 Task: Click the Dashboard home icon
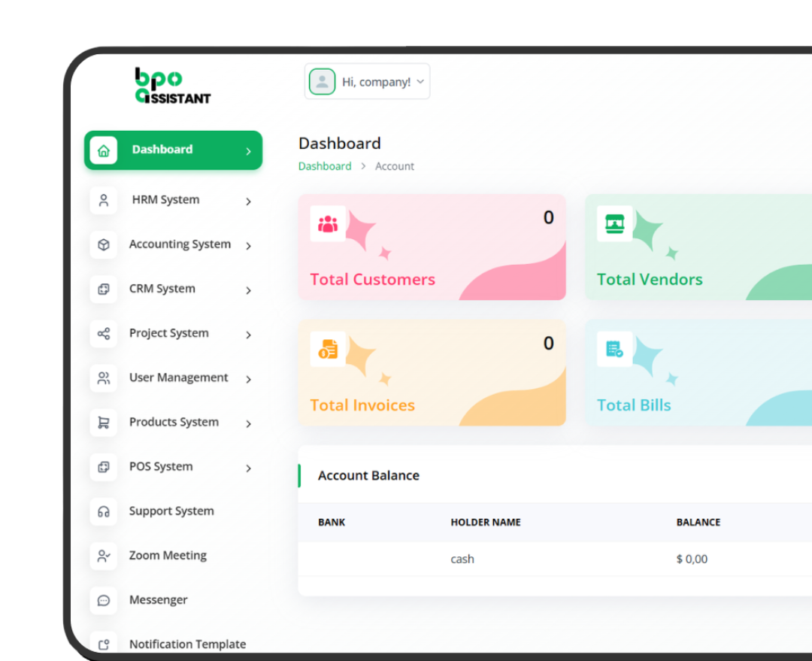pyautogui.click(x=104, y=150)
